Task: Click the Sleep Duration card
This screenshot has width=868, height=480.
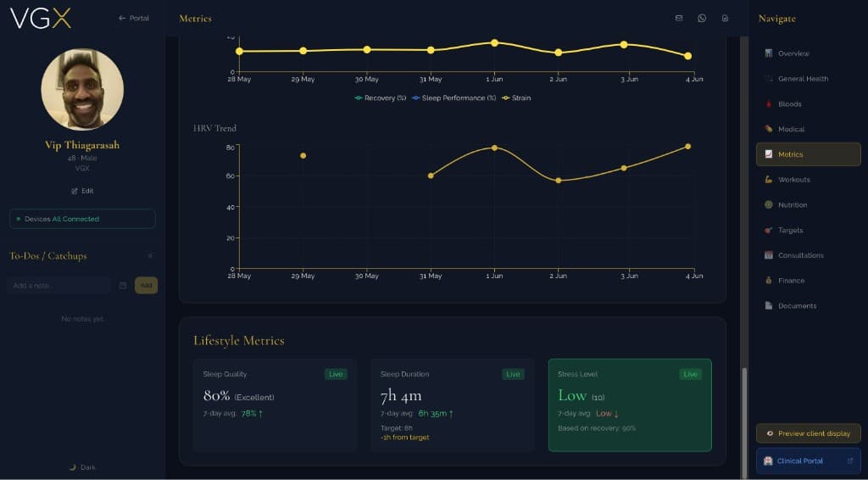Action: click(x=453, y=405)
